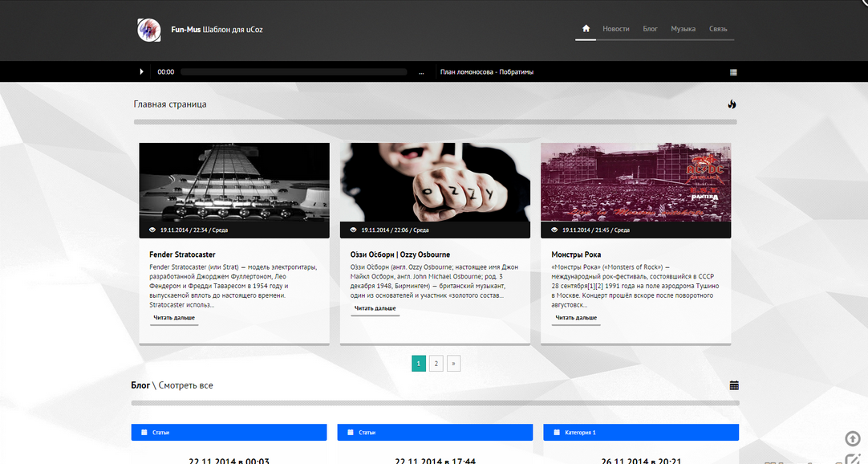Click the scroll-to-top arrow icon

click(853, 438)
